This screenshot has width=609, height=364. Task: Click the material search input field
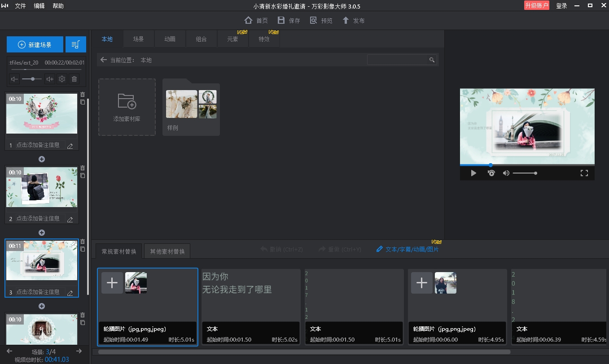[x=398, y=60]
